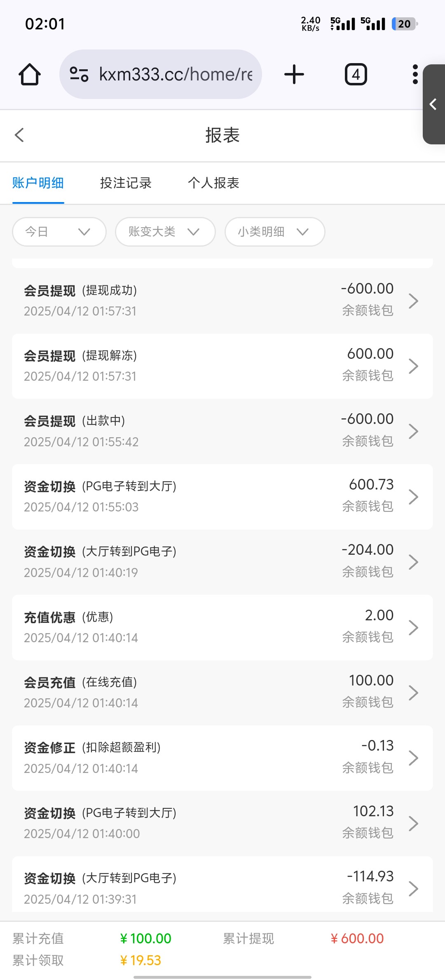Open the 在线充值 100.00 record
The height and width of the screenshot is (980, 445).
tap(222, 693)
